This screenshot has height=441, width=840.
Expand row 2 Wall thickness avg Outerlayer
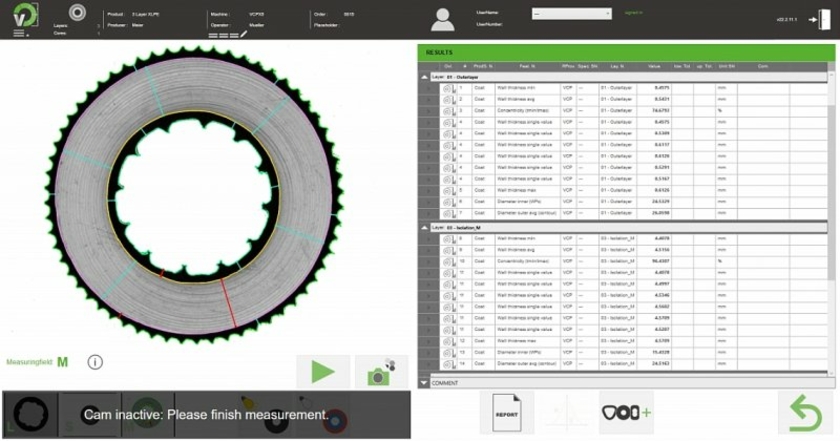pos(429,99)
